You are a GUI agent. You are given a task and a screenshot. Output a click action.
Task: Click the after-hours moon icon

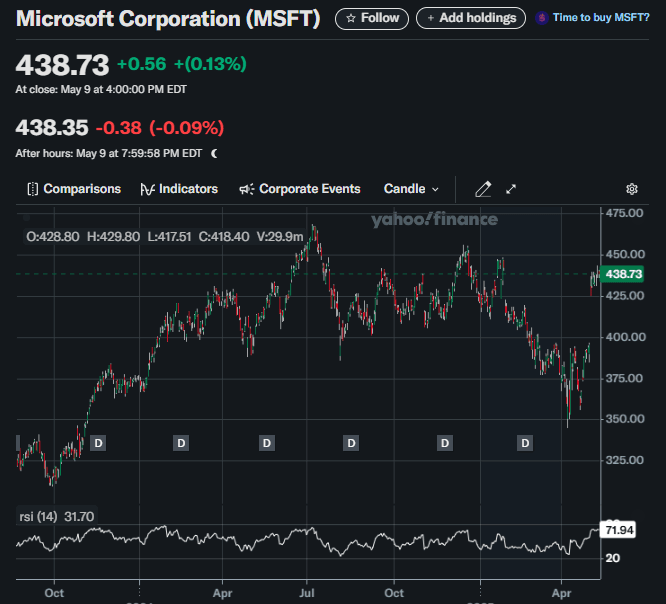[214, 153]
